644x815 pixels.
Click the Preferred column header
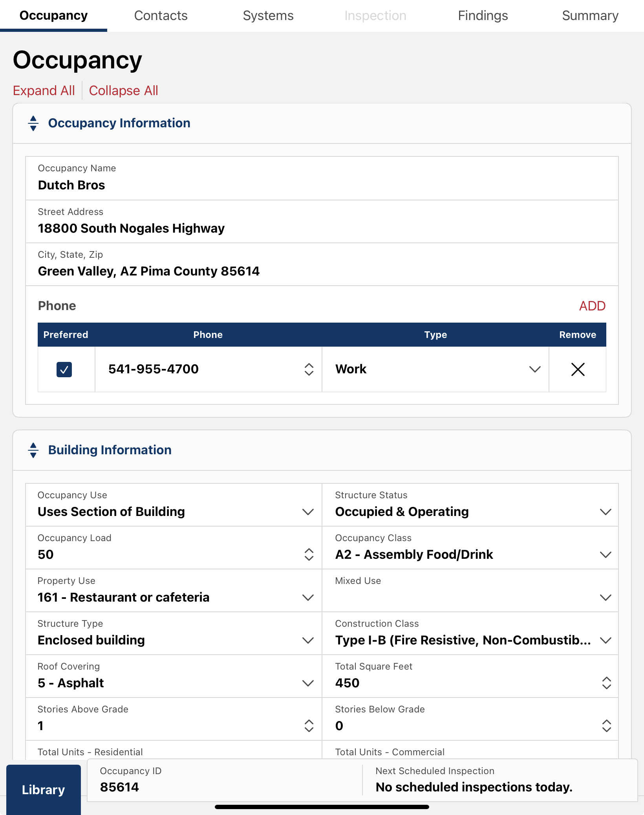click(x=66, y=335)
